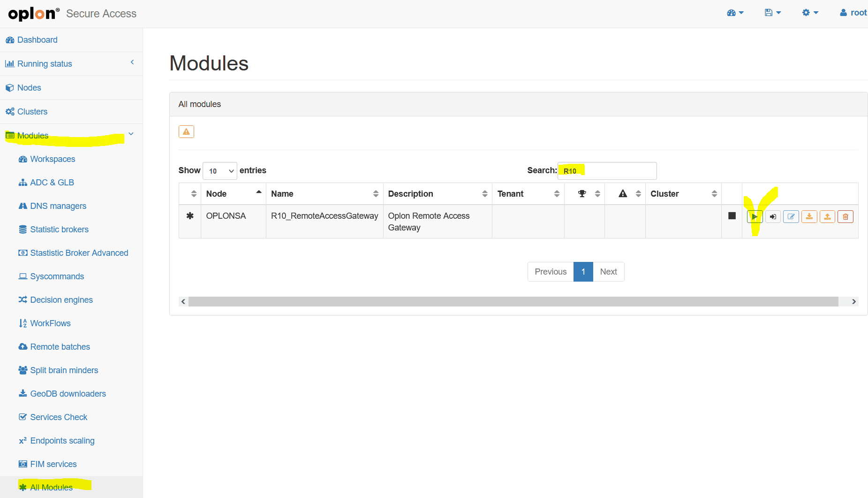
Task: Sort by the trophy icon column
Action: 584,194
